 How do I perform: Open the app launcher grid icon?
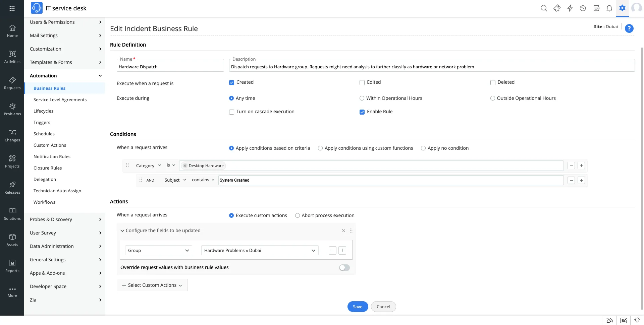(12, 8)
